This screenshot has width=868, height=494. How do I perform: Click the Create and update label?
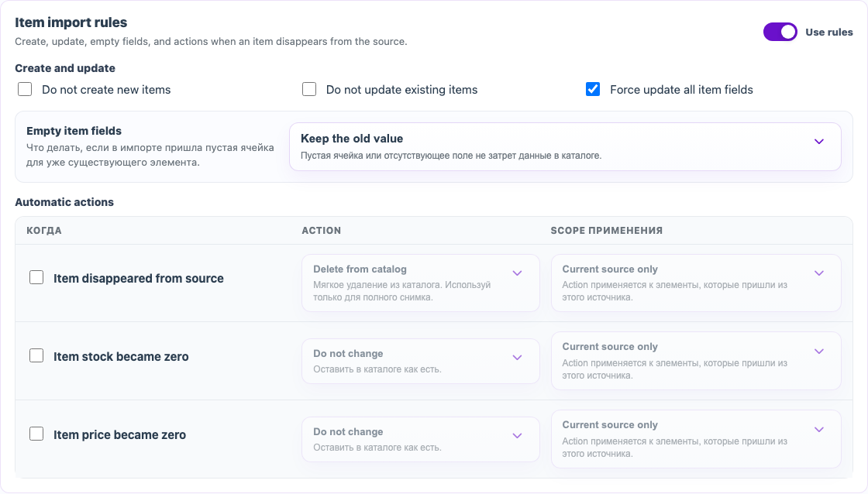click(65, 68)
